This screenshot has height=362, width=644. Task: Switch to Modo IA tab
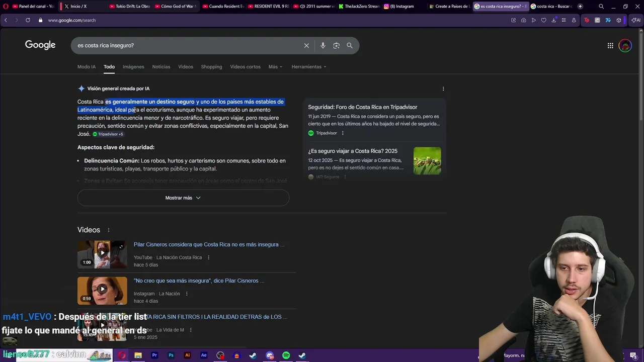click(x=87, y=67)
